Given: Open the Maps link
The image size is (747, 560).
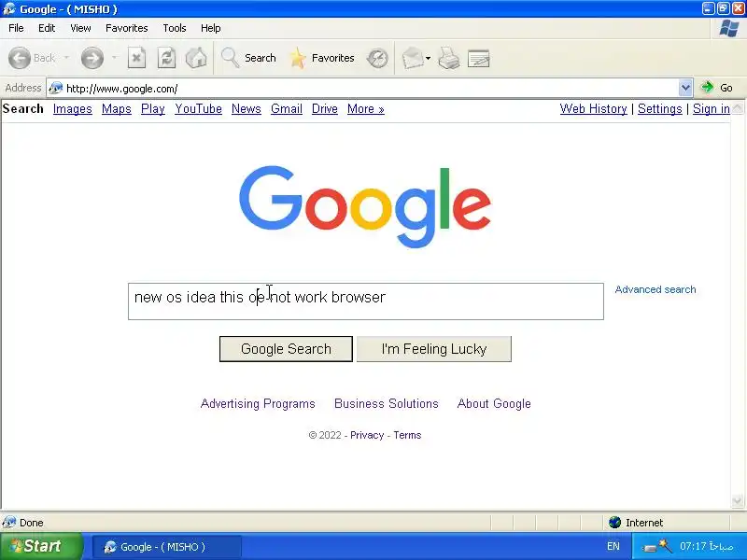Looking at the screenshot, I should click(116, 109).
